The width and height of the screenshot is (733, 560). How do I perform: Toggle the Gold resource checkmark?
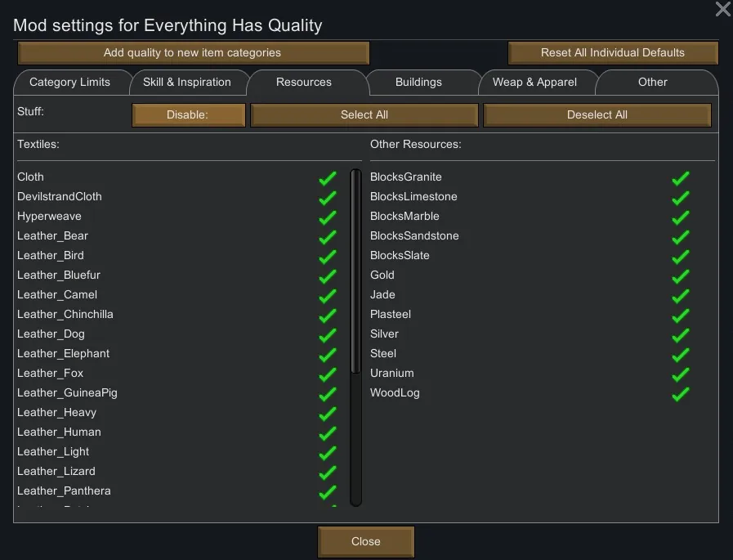tap(681, 276)
